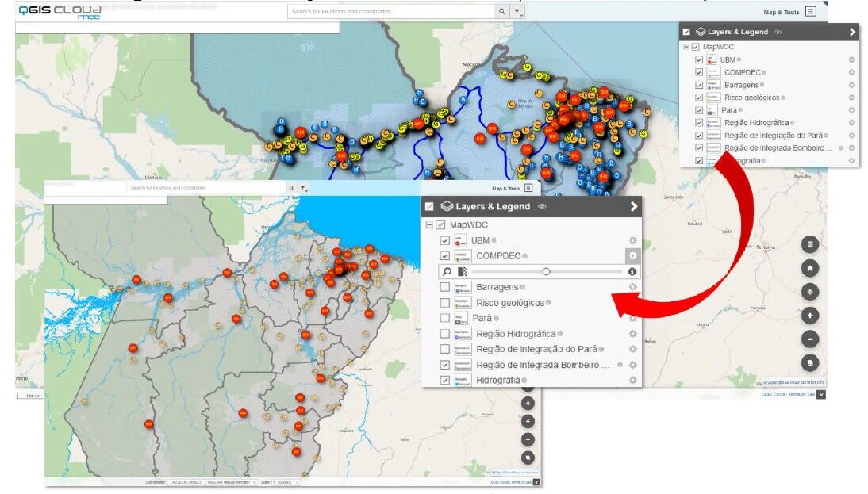Click the compass locate button on upper map
Image resolution: width=868 pixels, height=494 pixels.
(x=810, y=292)
